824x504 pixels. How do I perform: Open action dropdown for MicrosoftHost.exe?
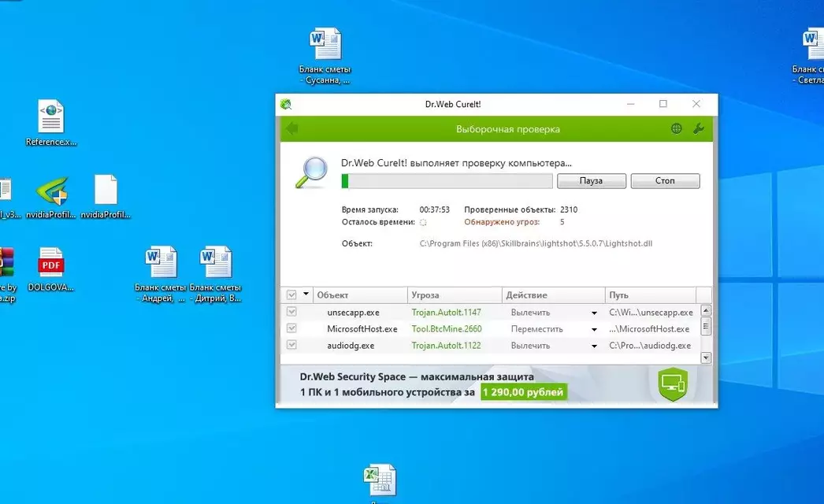point(594,329)
